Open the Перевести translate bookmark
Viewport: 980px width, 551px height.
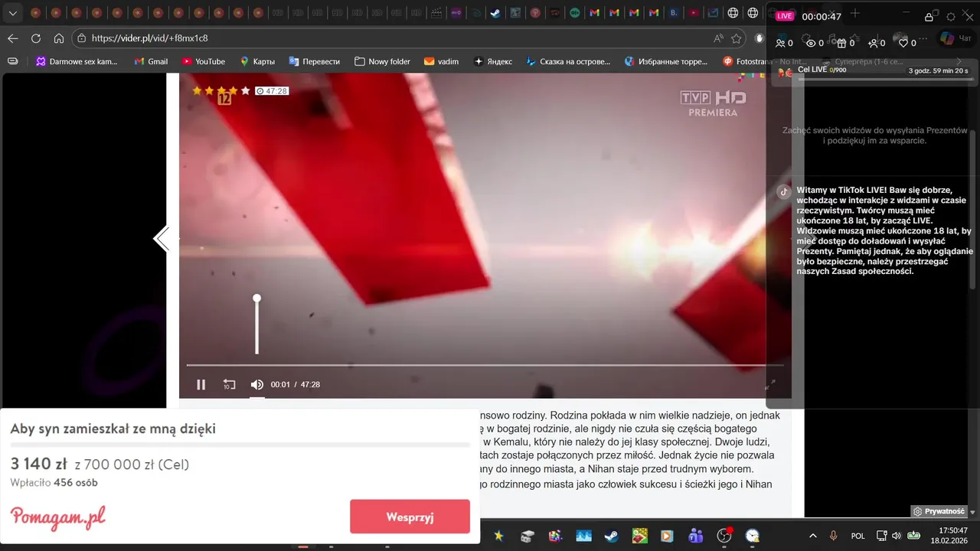coord(314,61)
